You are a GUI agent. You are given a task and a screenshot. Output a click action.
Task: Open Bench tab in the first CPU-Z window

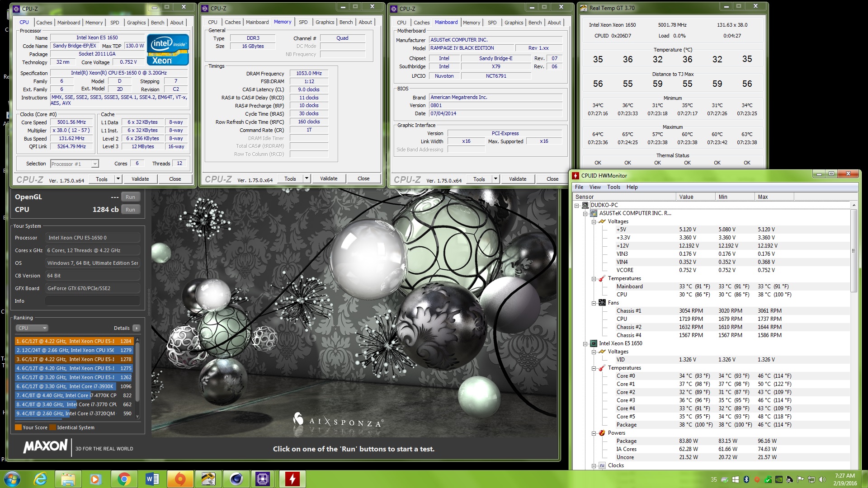point(158,23)
